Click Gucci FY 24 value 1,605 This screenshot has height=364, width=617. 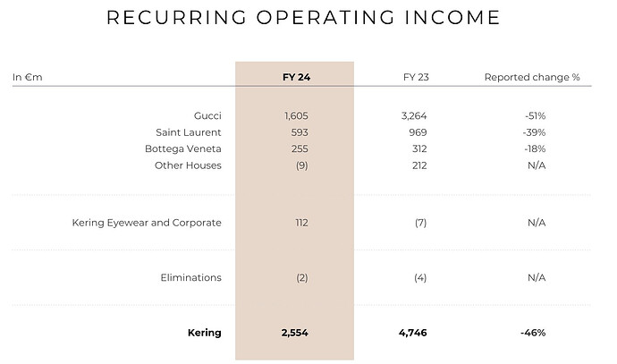tap(296, 115)
